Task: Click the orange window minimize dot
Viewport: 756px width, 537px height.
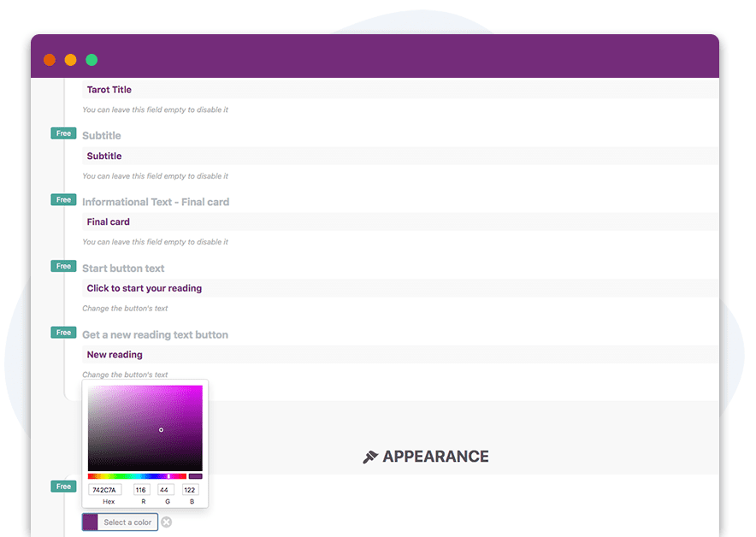Action: pos(70,60)
